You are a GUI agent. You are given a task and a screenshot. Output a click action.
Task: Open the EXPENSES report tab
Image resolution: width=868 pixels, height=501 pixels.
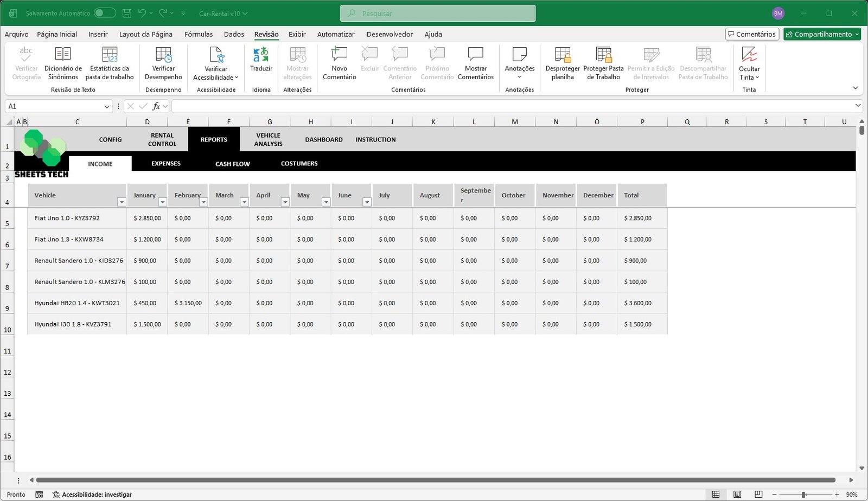coord(165,163)
